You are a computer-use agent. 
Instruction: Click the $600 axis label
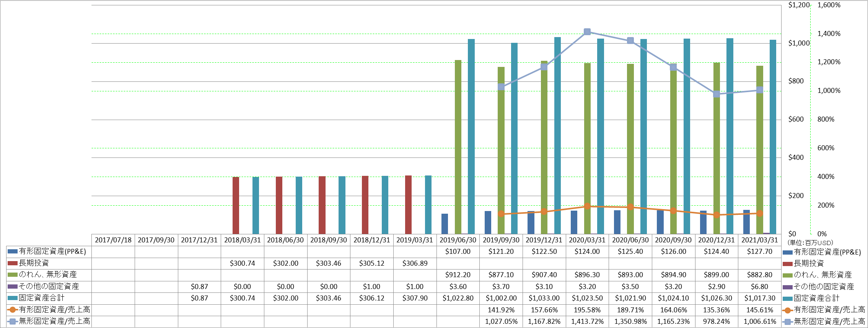tap(796, 119)
